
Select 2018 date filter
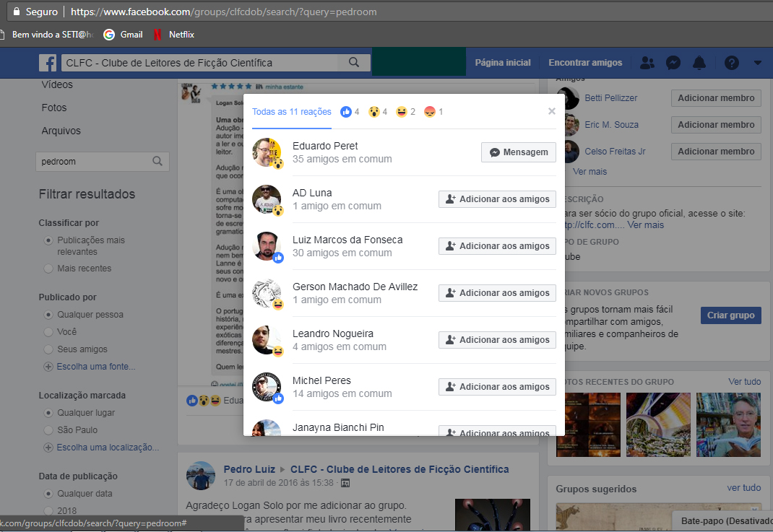(48, 511)
